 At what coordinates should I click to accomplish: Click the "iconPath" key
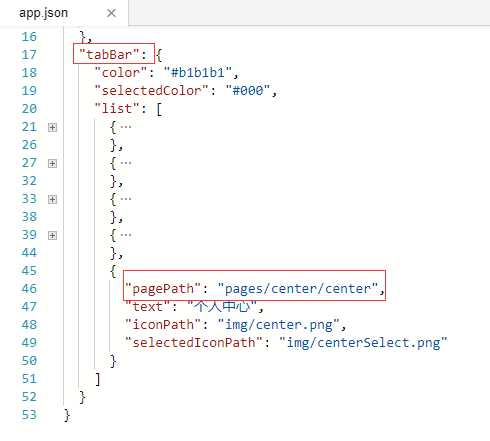163,324
